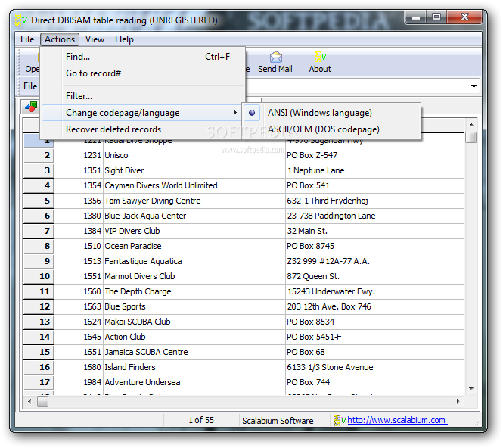503x448 pixels.
Task: Click the PO Box Z-547 address cell
Action: click(x=375, y=155)
